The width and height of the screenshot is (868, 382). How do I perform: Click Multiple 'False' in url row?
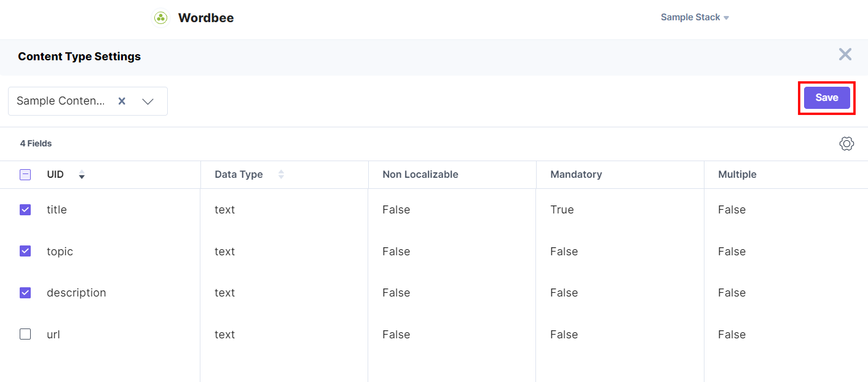(x=732, y=335)
